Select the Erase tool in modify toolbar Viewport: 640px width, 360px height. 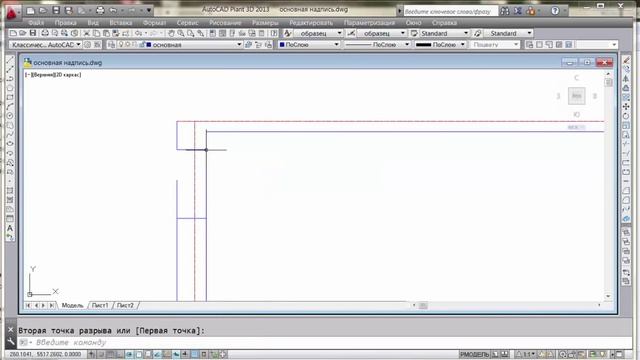coord(626,60)
